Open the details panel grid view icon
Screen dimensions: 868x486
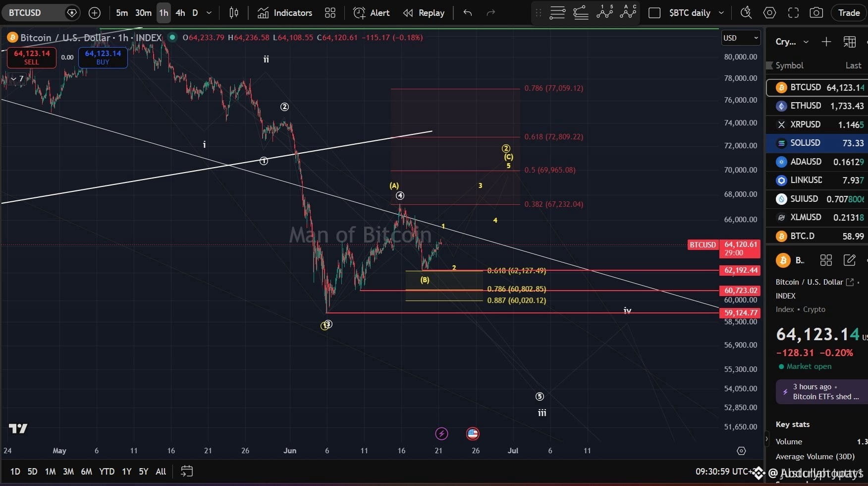pos(826,260)
